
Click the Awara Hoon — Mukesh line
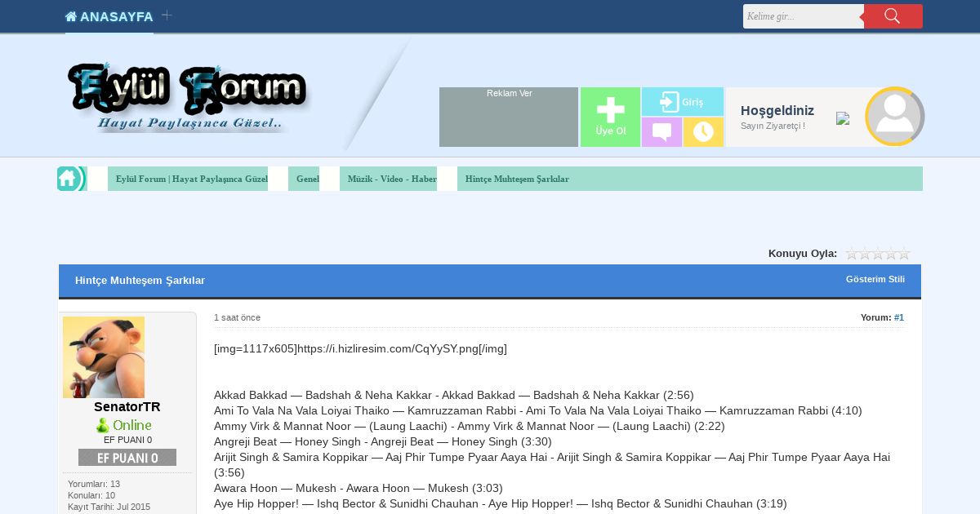coord(359,488)
